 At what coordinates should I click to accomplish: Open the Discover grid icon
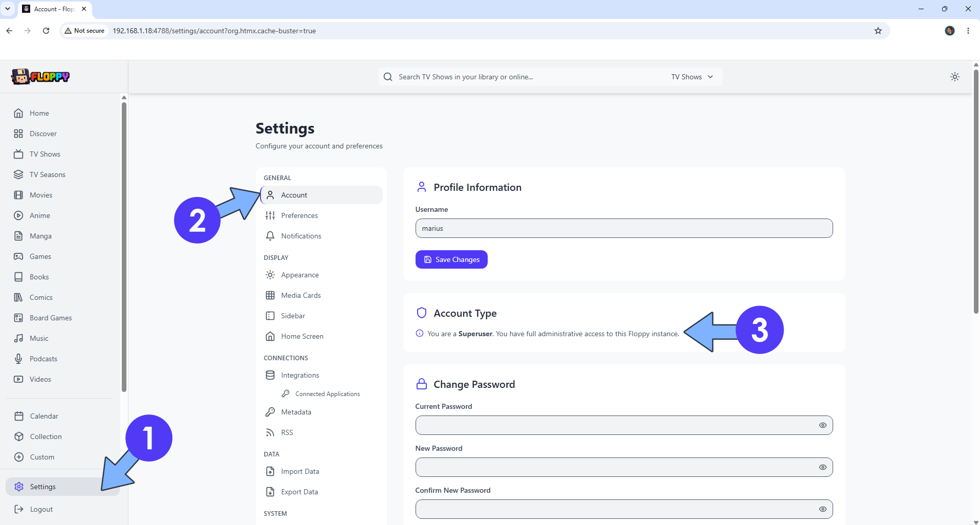click(x=18, y=134)
